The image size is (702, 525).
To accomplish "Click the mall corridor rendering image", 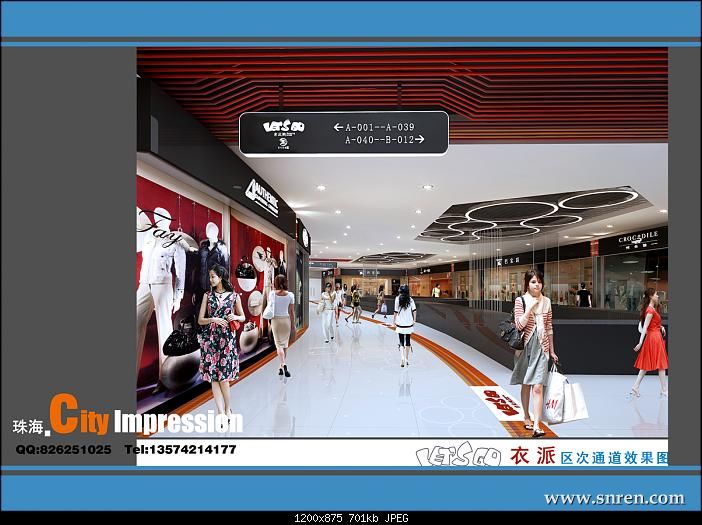I will point(402,243).
